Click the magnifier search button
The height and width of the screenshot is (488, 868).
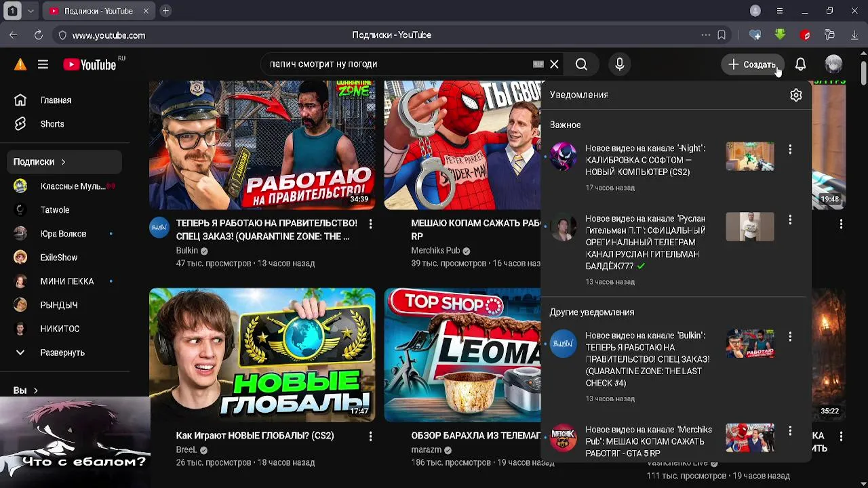pos(581,64)
